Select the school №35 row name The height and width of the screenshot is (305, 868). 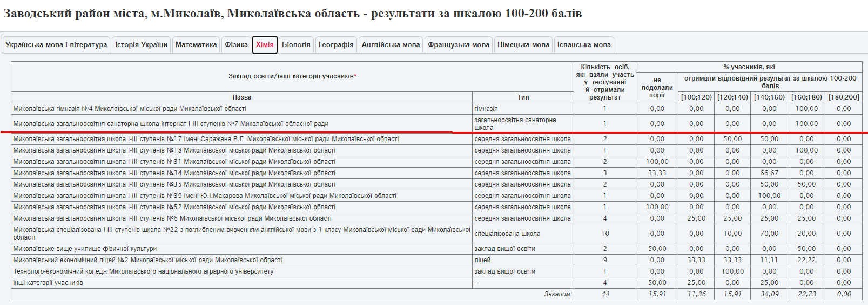(x=174, y=184)
